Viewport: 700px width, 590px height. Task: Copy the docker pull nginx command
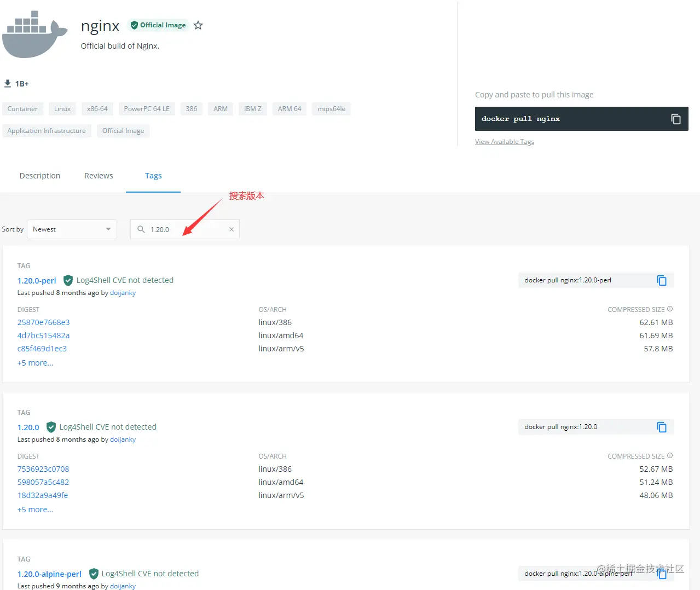point(676,119)
